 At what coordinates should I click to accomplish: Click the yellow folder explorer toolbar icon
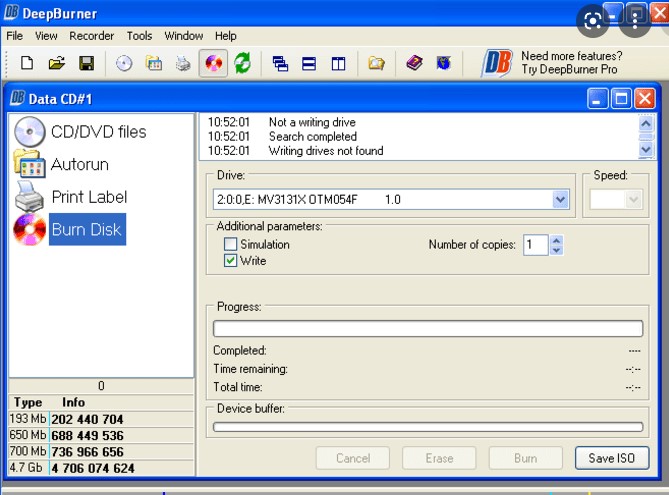376,64
